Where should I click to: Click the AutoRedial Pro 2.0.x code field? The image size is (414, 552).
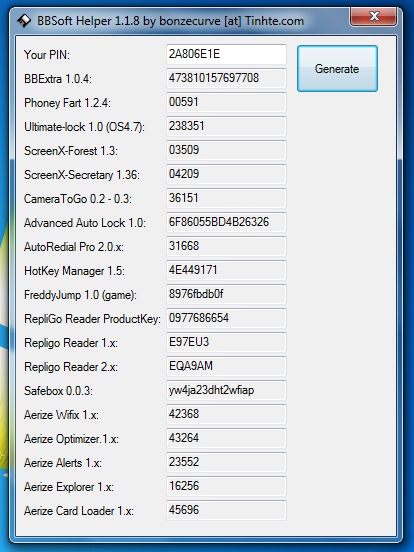click(226, 246)
